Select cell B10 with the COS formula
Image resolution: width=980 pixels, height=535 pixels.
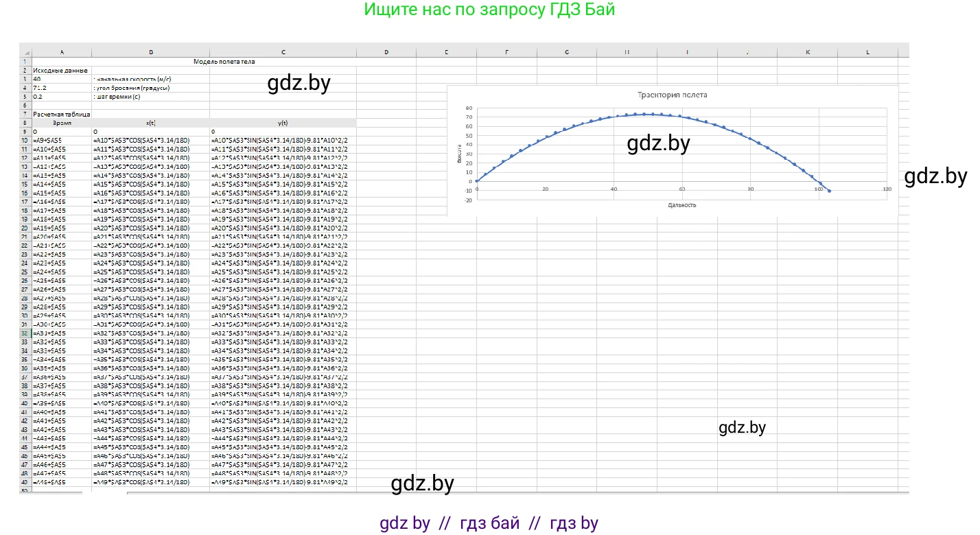[x=150, y=140]
